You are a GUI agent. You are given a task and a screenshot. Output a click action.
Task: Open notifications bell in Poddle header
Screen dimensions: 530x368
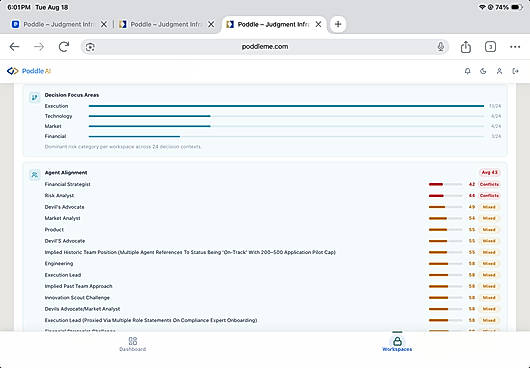pyautogui.click(x=467, y=71)
